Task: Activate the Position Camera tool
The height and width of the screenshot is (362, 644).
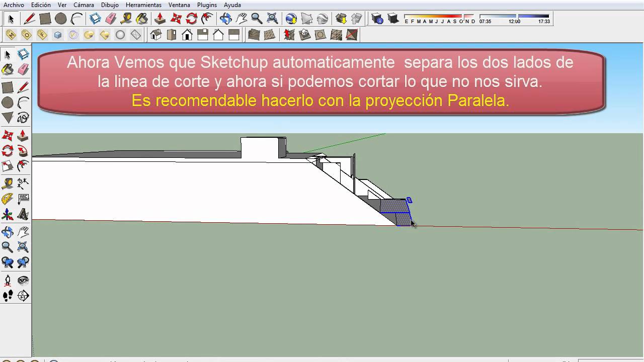Action: (x=8, y=280)
